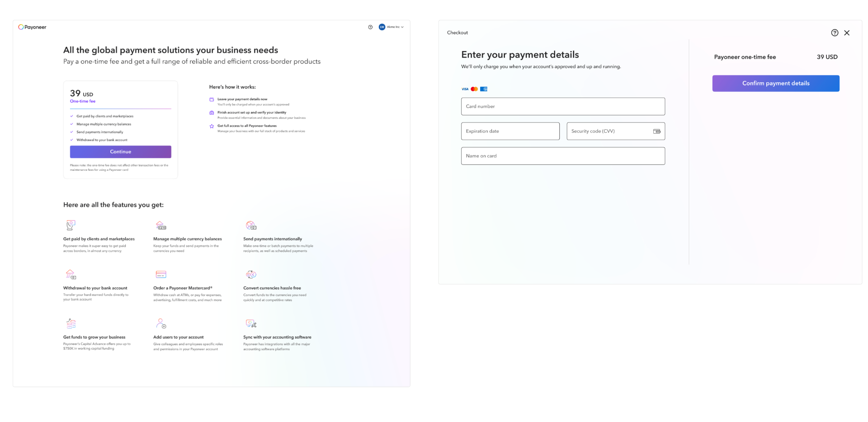
Task: Click the 'Add users to your account' feature title
Action: pyautogui.click(x=179, y=337)
